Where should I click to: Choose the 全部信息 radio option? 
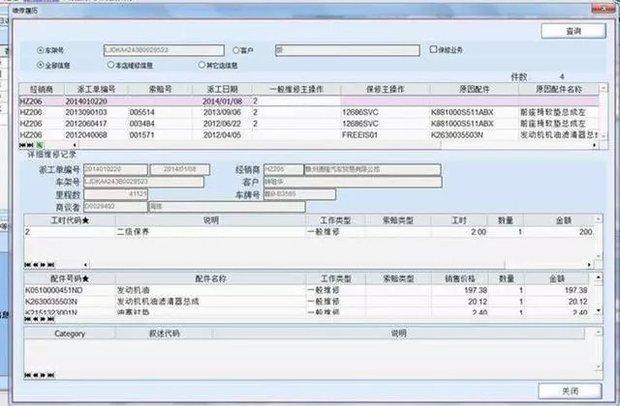tap(40, 65)
